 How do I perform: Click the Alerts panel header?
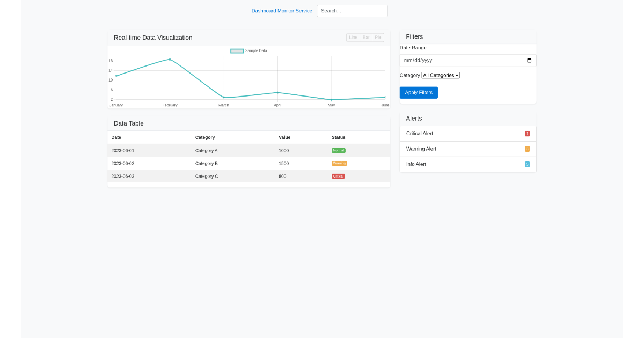[x=414, y=118]
